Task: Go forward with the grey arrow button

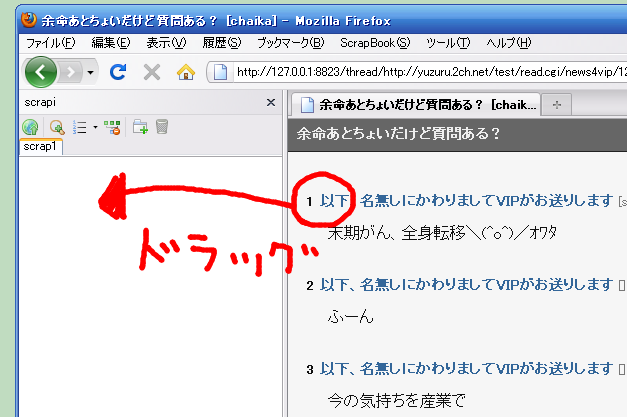Action: 71,72
